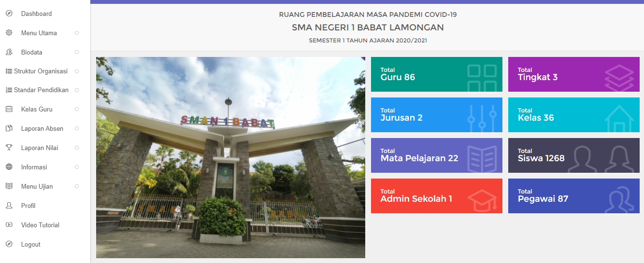Click the Video Tutorial play icon
The image size is (644, 263).
pos(9,225)
